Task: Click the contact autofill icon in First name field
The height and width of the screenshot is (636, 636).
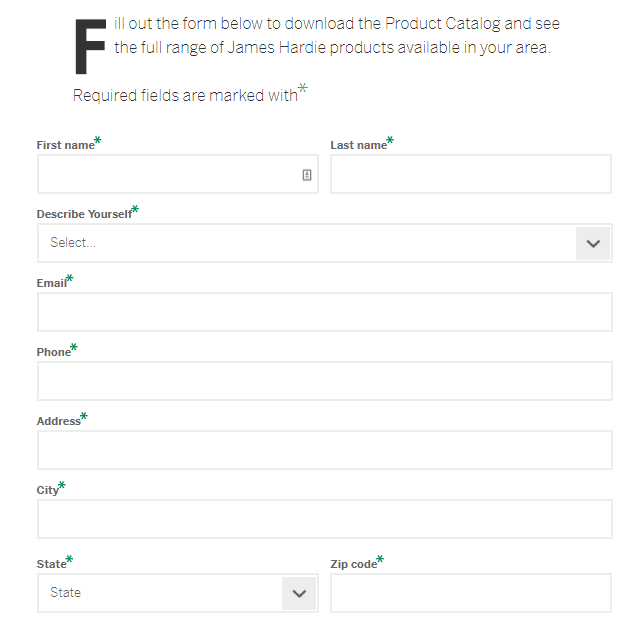Action: 307,174
